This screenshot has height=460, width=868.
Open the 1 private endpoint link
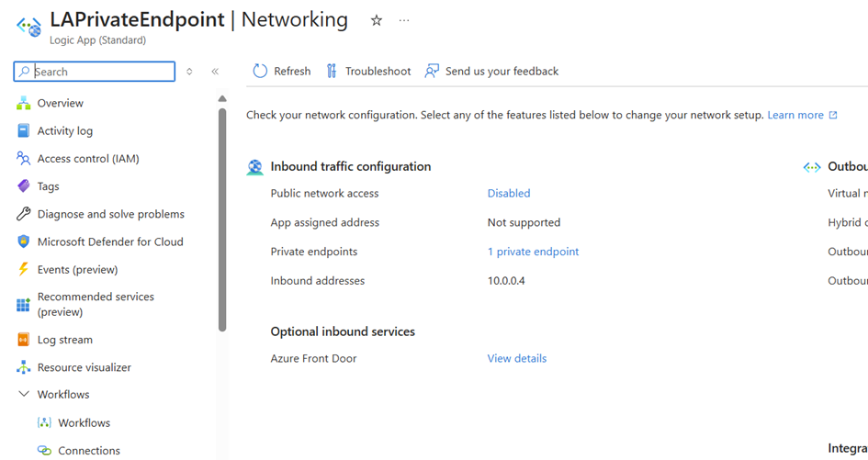tap(533, 252)
